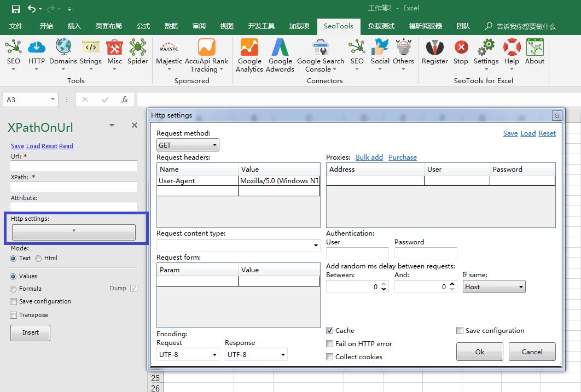Enable Fail on HTTP error
This screenshot has height=392, width=581.
(330, 344)
